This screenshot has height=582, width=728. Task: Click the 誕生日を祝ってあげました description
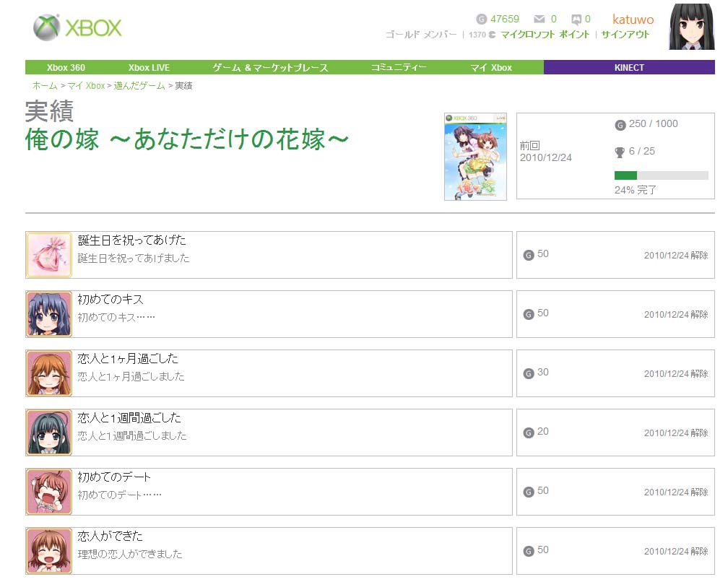point(134,258)
